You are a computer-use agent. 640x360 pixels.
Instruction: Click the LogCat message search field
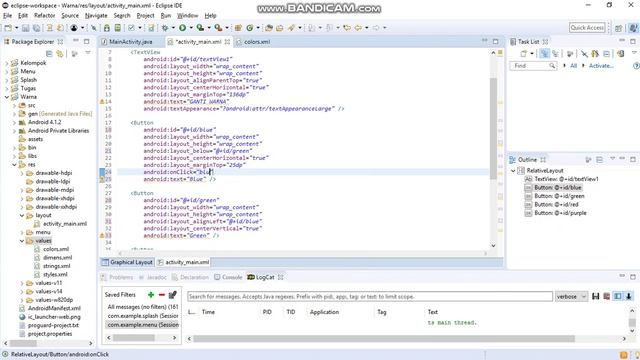click(370, 296)
